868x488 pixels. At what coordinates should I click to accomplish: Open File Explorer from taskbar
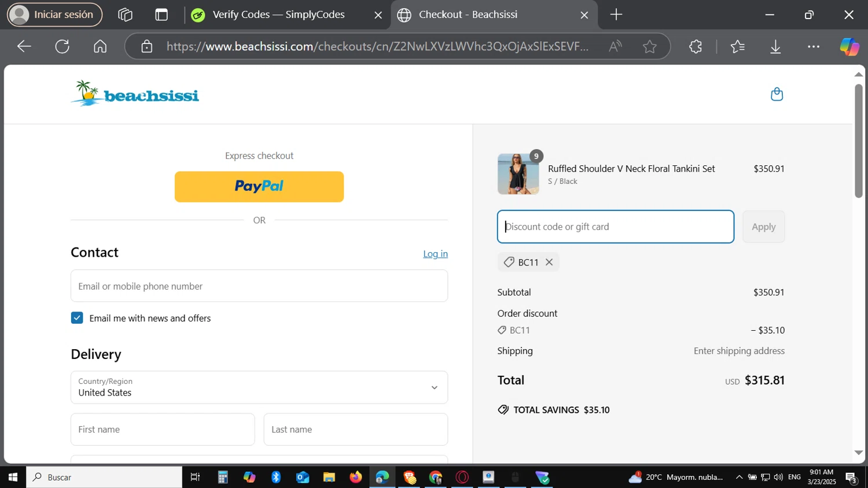click(329, 477)
